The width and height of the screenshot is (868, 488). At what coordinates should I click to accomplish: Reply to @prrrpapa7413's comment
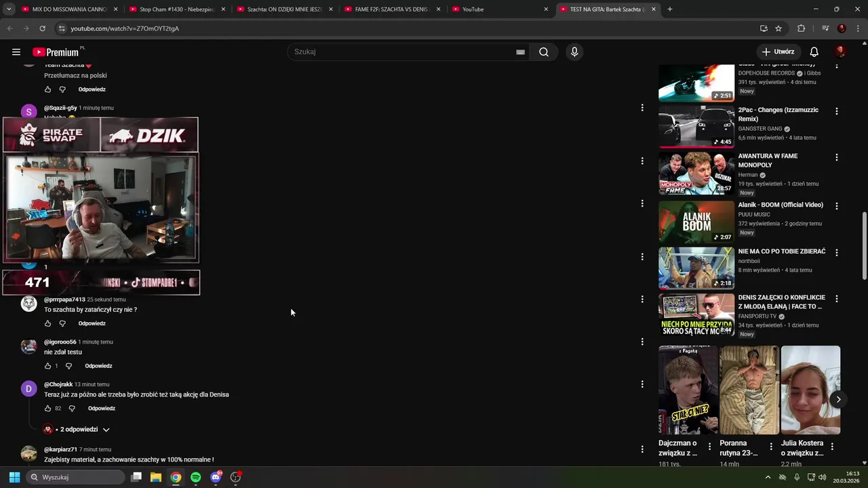click(92, 323)
